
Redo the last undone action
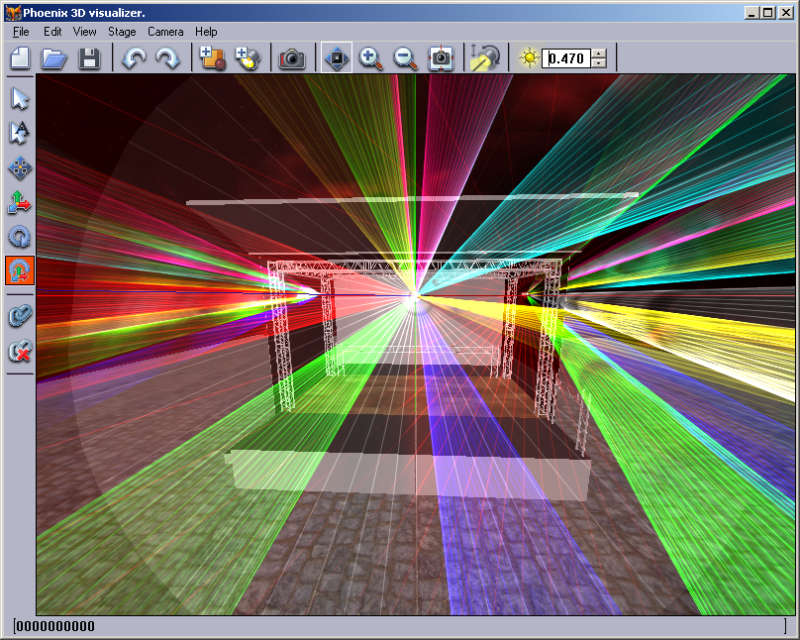(x=168, y=58)
